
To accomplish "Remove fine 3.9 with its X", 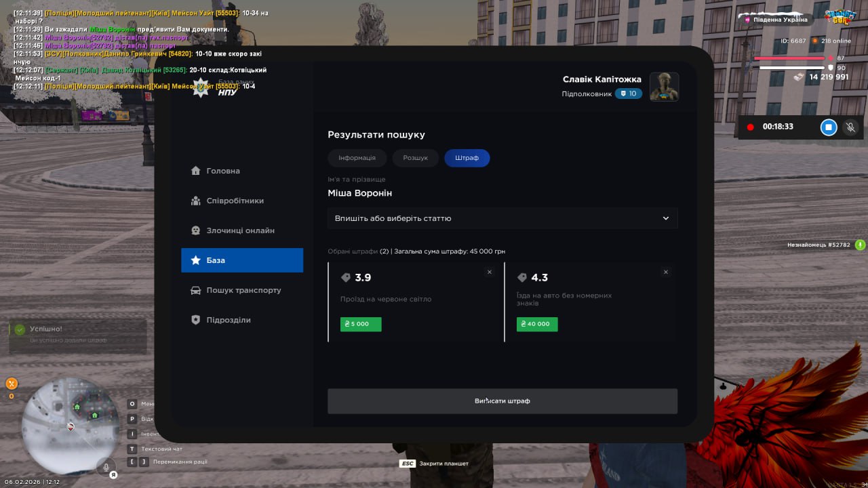I will click(490, 272).
